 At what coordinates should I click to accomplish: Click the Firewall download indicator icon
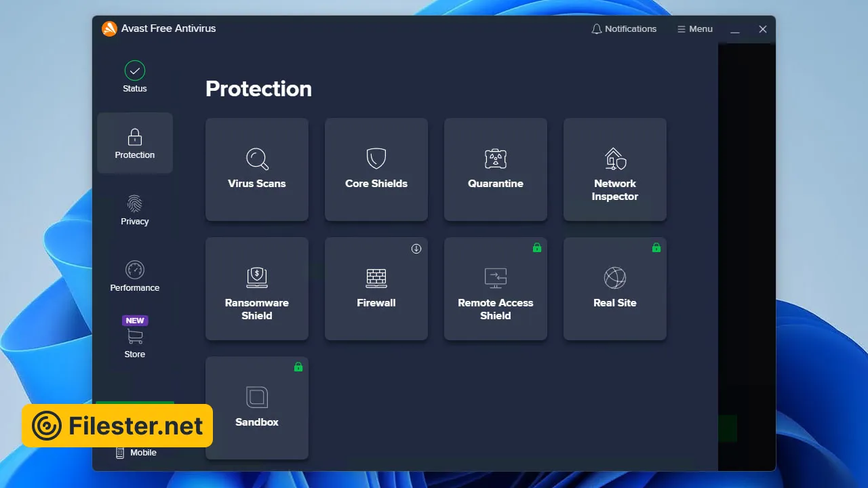coord(416,249)
